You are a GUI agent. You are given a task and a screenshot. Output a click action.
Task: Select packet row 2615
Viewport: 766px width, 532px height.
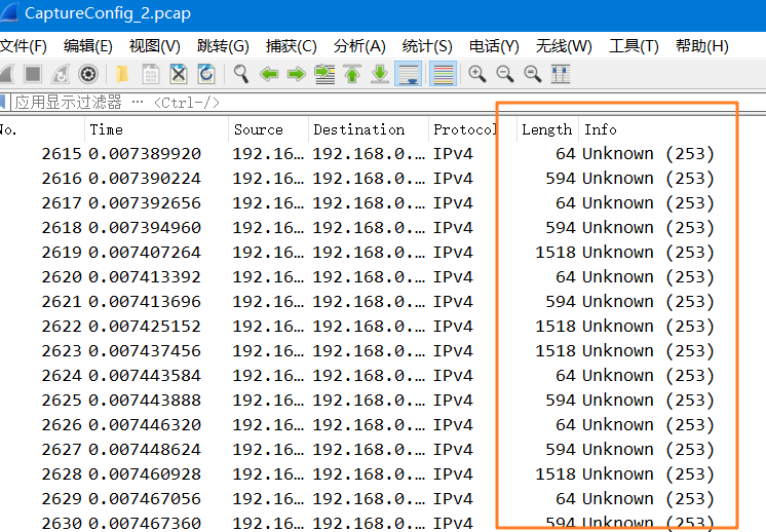[x=383, y=154]
